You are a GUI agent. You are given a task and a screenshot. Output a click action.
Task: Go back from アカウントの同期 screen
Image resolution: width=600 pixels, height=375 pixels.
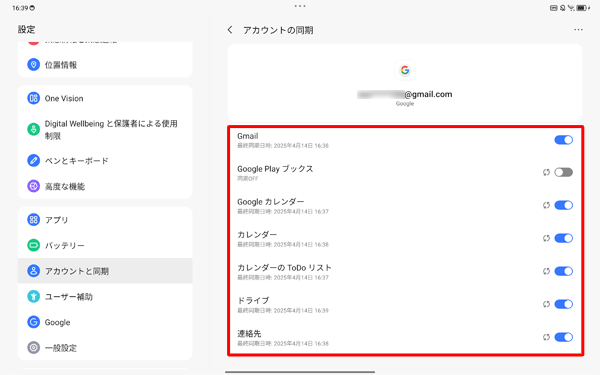pos(230,30)
